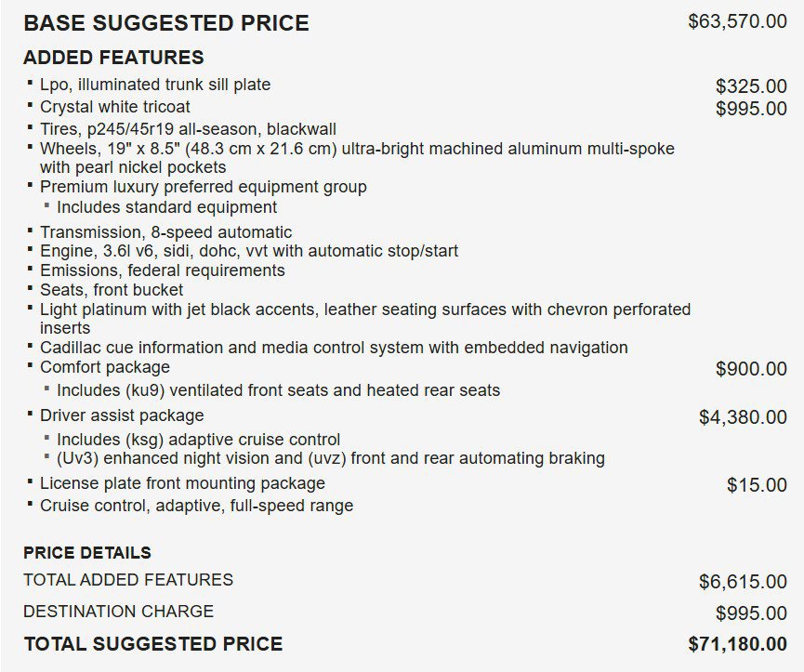Screen dimensions: 804x672
Task: Select Cadillac cue information and media line
Action: [x=334, y=348]
